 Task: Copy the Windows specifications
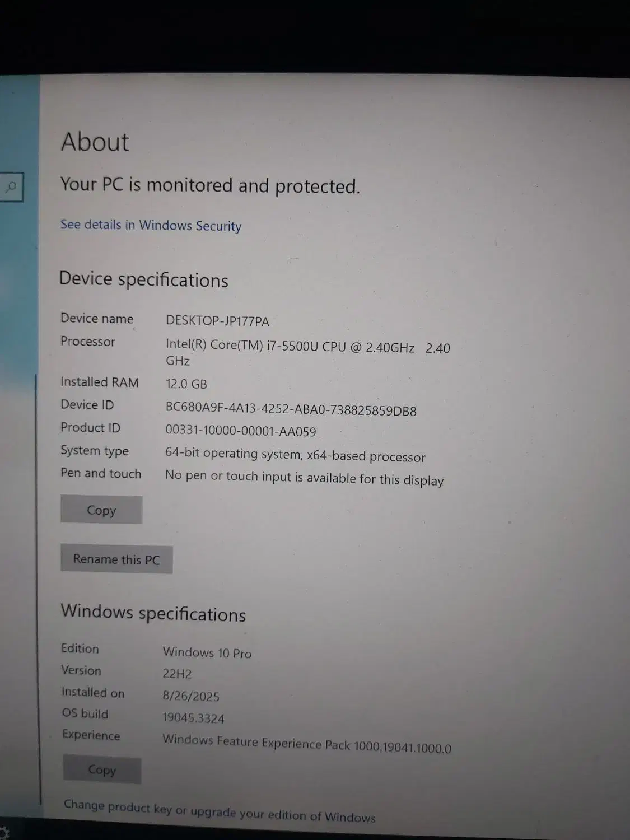pos(102,770)
